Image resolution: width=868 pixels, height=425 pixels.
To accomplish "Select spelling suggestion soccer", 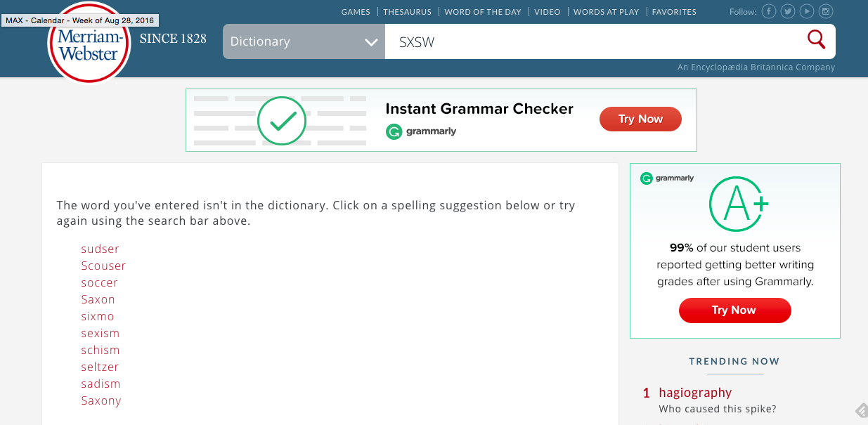I will tap(99, 282).
